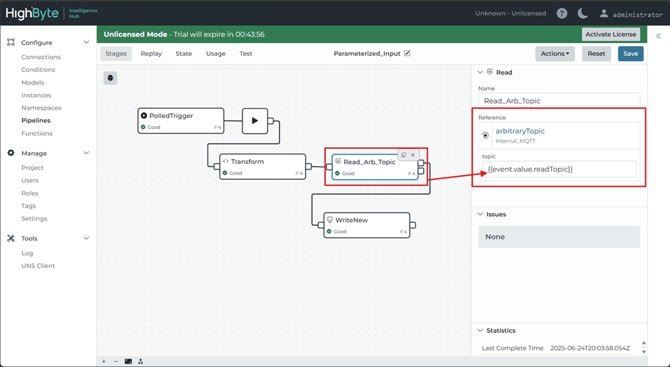670x367 pixels.
Task: Click the edit pencil next to Parameterized_Input
Action: [407, 53]
